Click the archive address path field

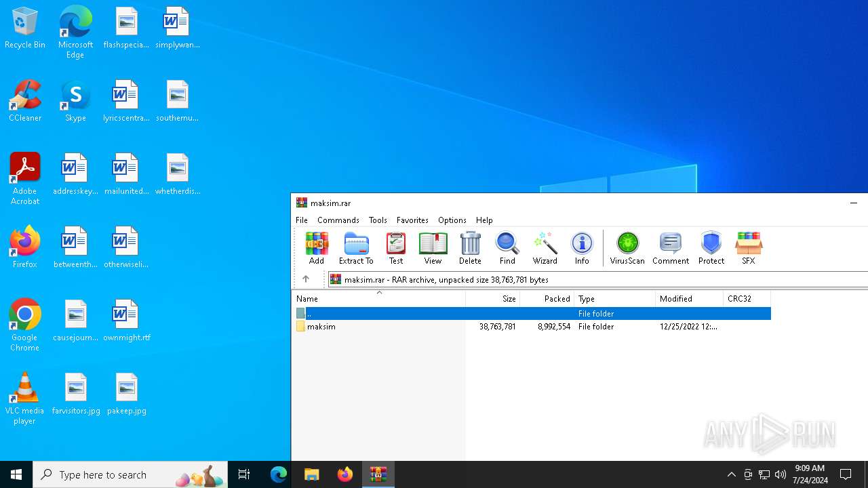tap(598, 279)
